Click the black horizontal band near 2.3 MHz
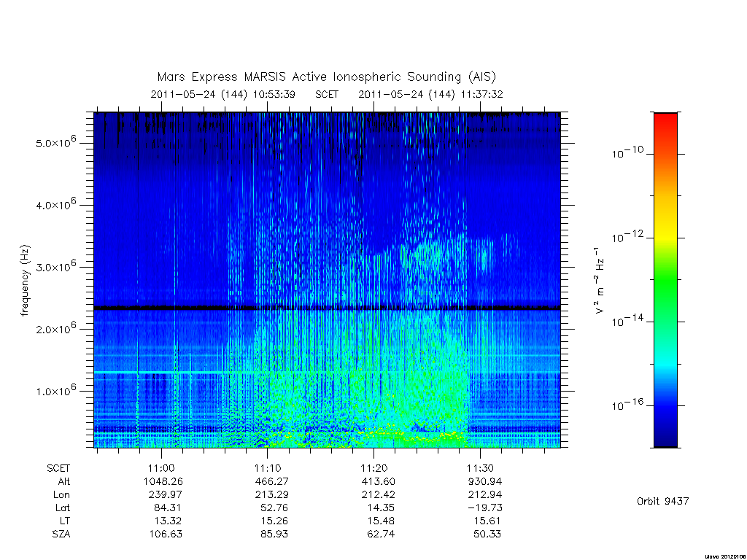 point(328,308)
